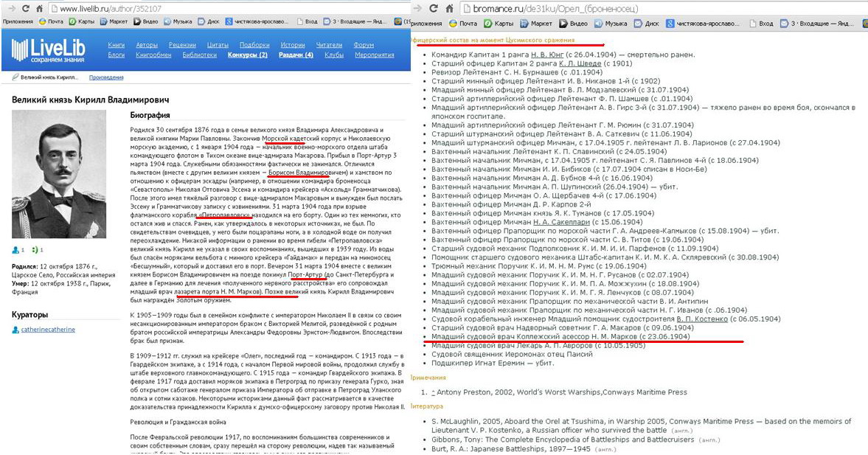The width and height of the screenshot is (868, 455).
Task: Open the Маркет bookmark in the bromance.ru browser
Action: [x=535, y=24]
